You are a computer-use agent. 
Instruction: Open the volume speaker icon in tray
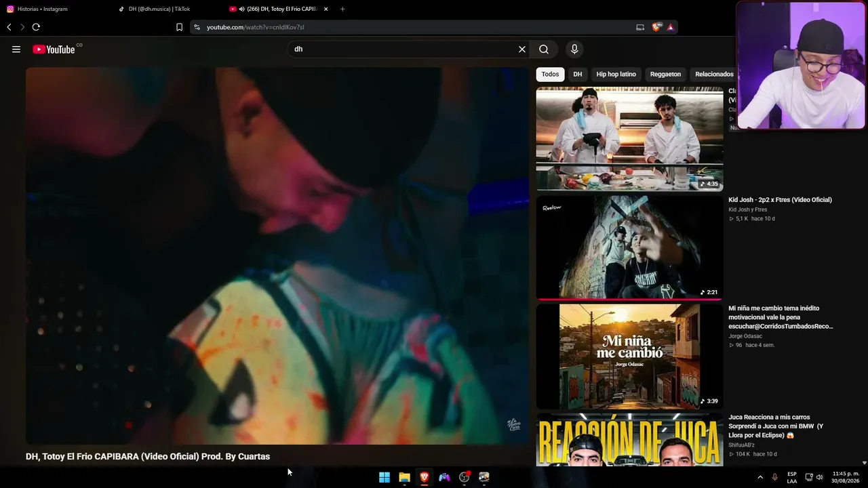tap(820, 477)
